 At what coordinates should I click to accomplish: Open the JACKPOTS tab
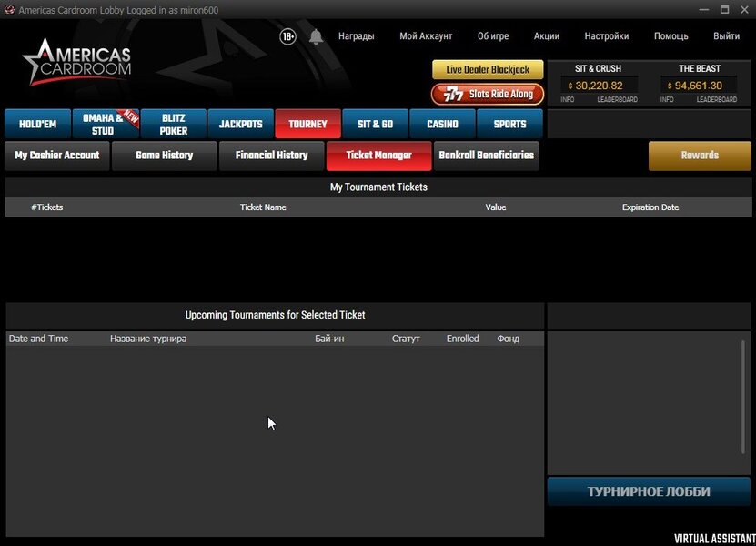click(x=240, y=125)
